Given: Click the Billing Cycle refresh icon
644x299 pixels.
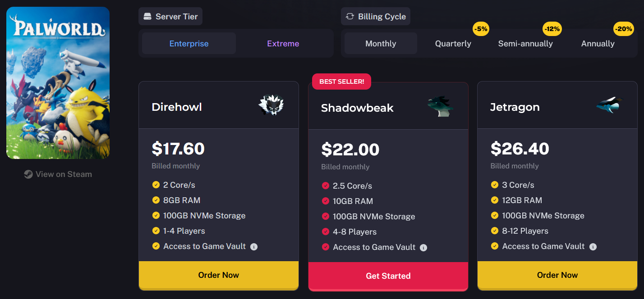Looking at the screenshot, I should click(350, 17).
